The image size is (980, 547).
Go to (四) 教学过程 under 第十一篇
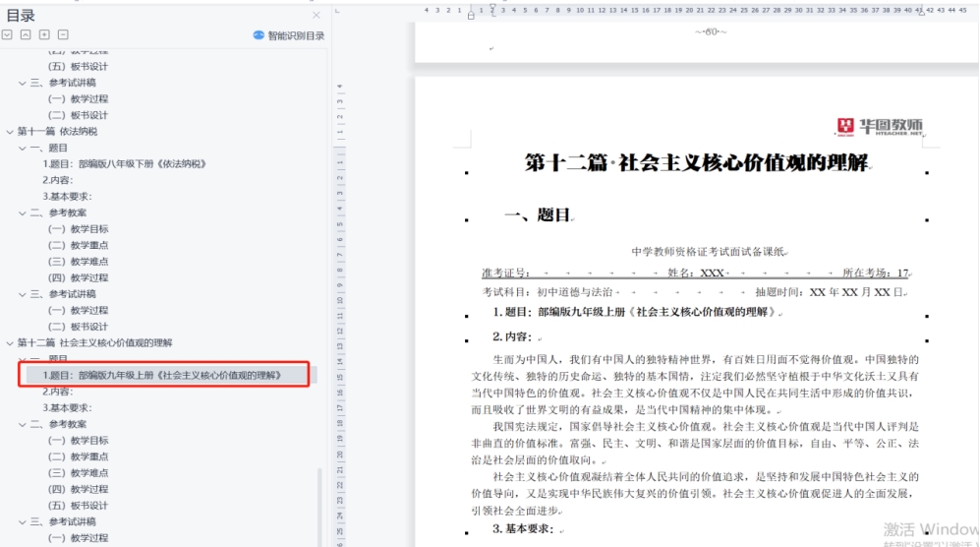78,277
